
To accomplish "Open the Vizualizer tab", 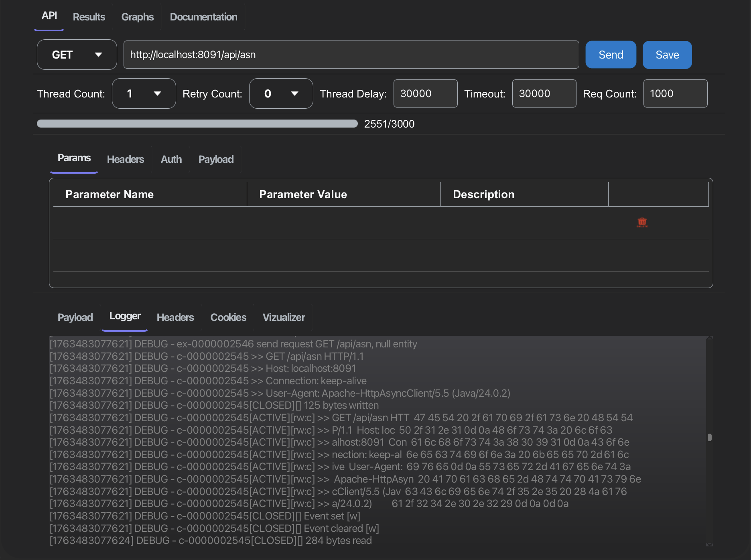I will pos(284,317).
